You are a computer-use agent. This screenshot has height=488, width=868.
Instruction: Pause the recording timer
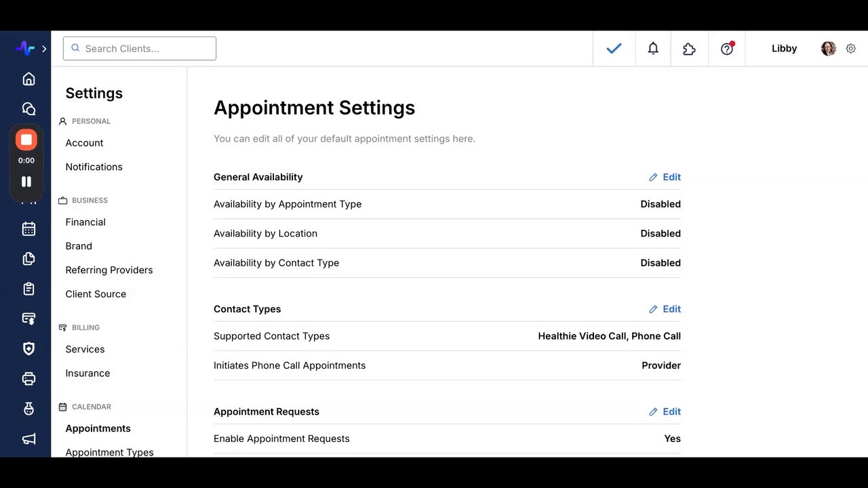(26, 182)
